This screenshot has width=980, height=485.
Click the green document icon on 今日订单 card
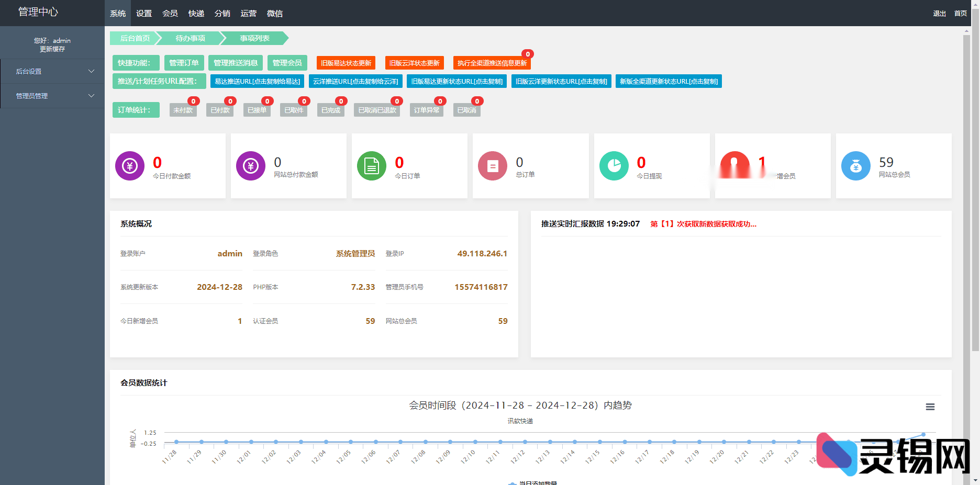(371, 165)
